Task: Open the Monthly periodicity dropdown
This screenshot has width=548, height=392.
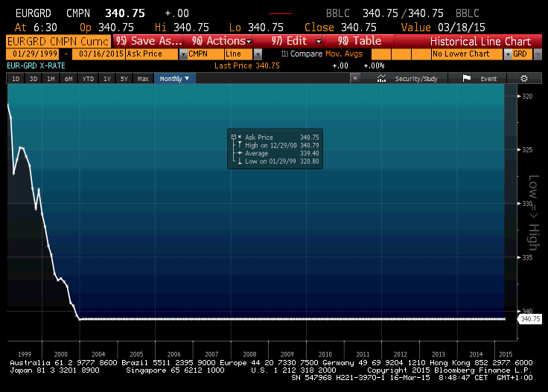Action: (x=174, y=79)
